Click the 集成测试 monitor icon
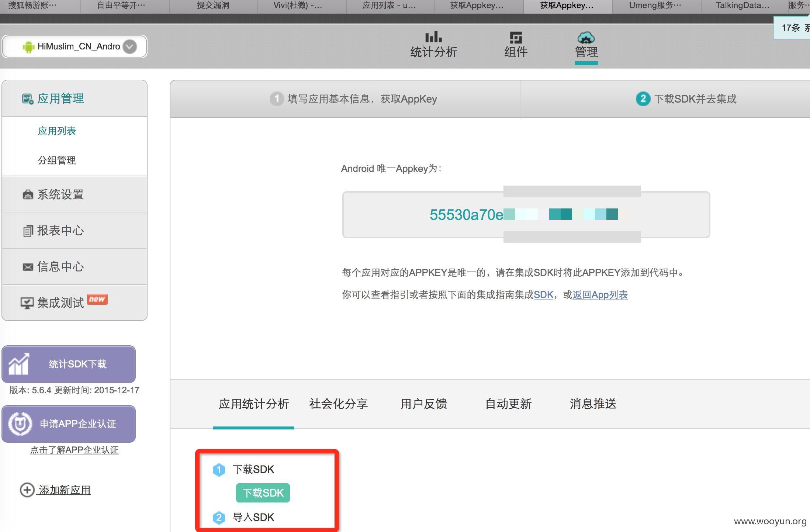810x532 pixels. [x=27, y=303]
